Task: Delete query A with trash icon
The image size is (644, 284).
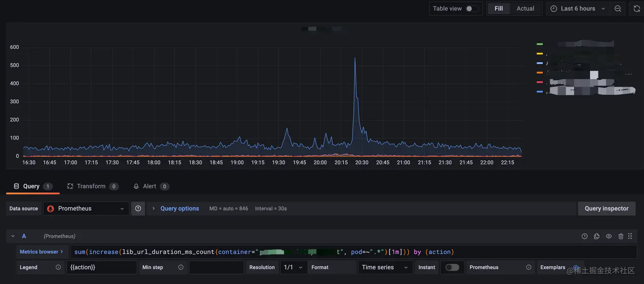Action: pyautogui.click(x=621, y=236)
